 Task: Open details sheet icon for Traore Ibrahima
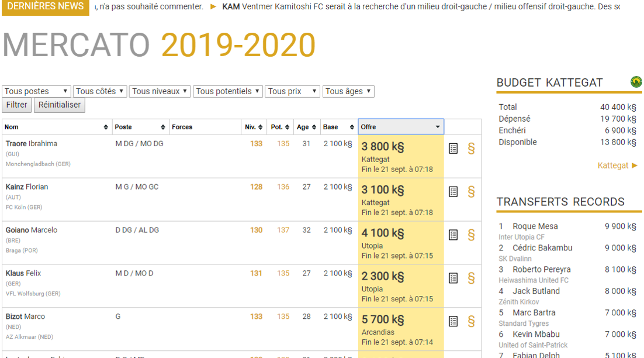coord(453,149)
